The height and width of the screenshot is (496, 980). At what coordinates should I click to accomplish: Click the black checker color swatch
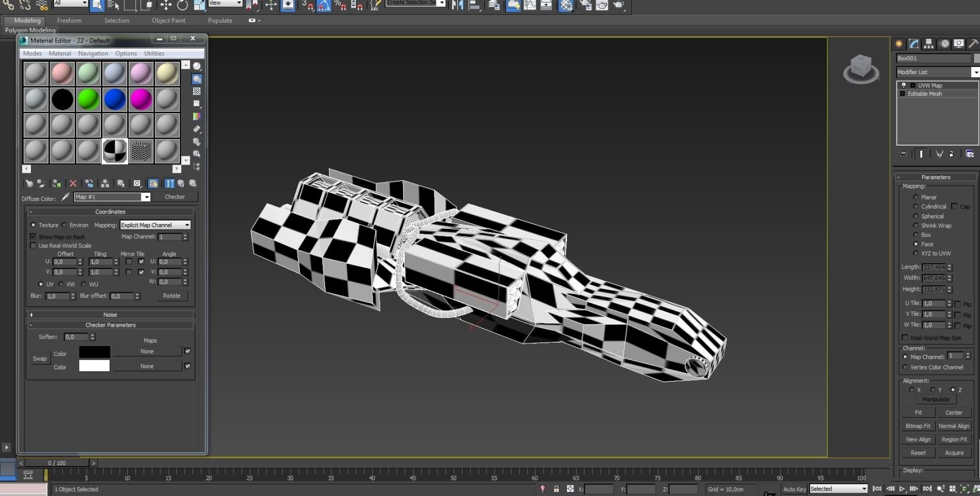(94, 352)
